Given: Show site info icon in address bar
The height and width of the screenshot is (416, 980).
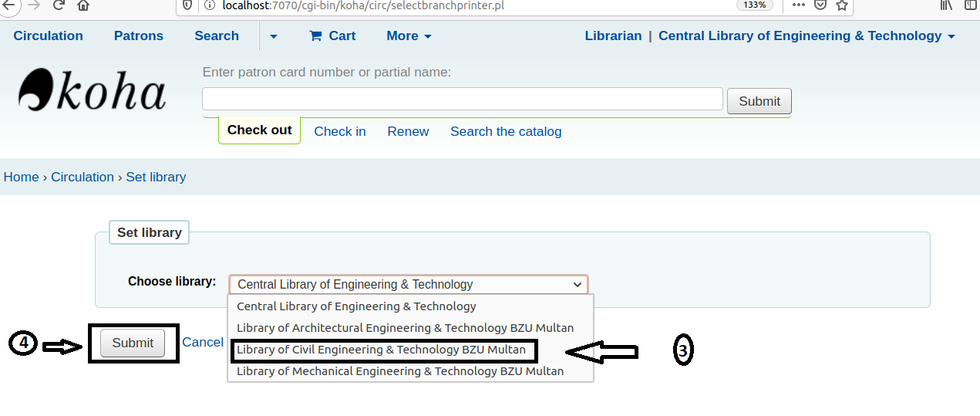Looking at the screenshot, I should point(208,5).
